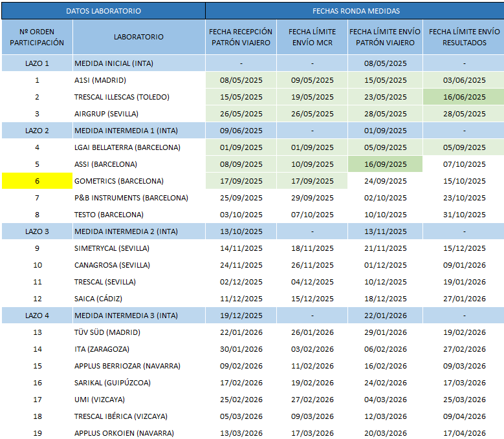The width and height of the screenshot is (504, 439).
Task: Click the 14/11/2025 reception date for SIMETRYCAL
Action: tap(241, 248)
